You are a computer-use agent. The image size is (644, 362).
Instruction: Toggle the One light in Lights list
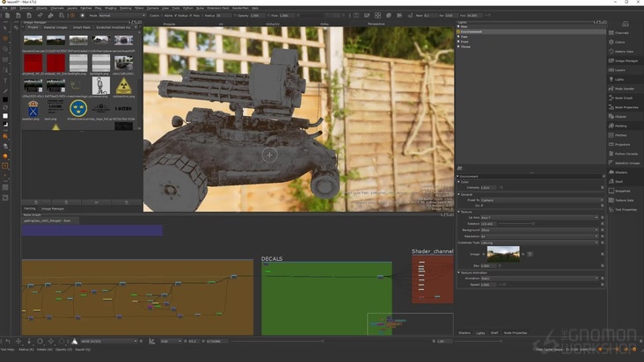pyautogui.click(x=458, y=26)
